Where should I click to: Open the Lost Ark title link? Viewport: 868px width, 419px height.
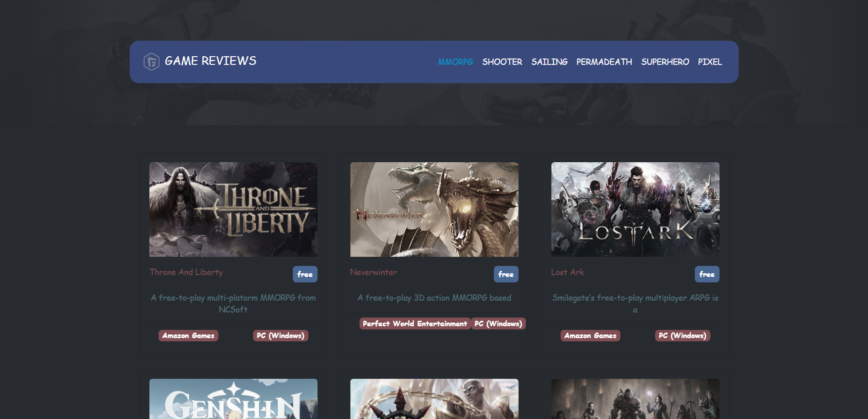tap(567, 272)
